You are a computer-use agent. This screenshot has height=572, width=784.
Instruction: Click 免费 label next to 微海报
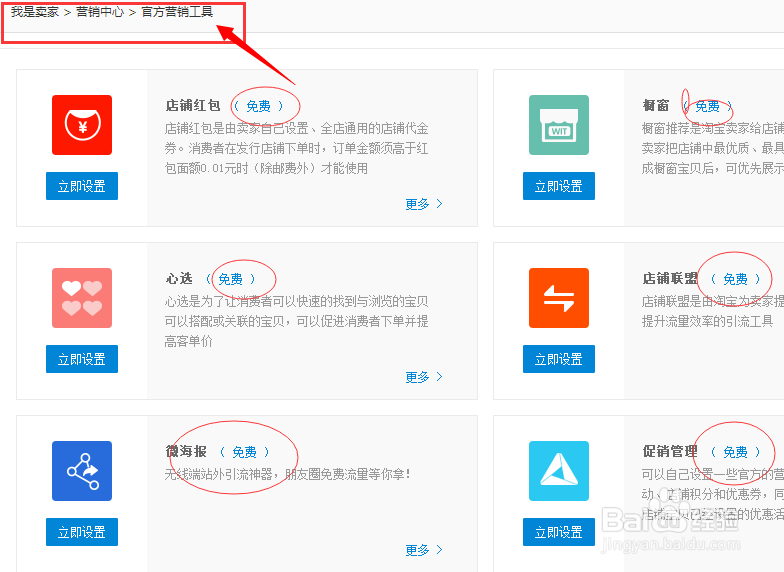click(x=244, y=452)
